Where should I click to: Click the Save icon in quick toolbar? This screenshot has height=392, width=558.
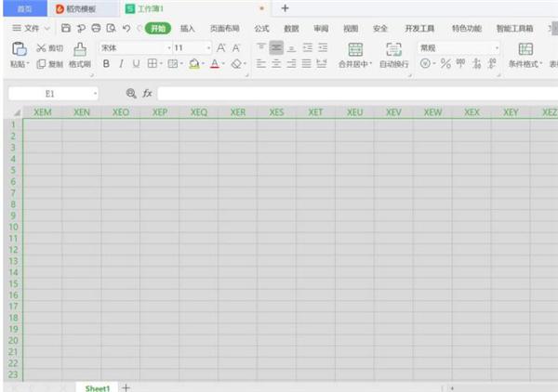[66, 28]
